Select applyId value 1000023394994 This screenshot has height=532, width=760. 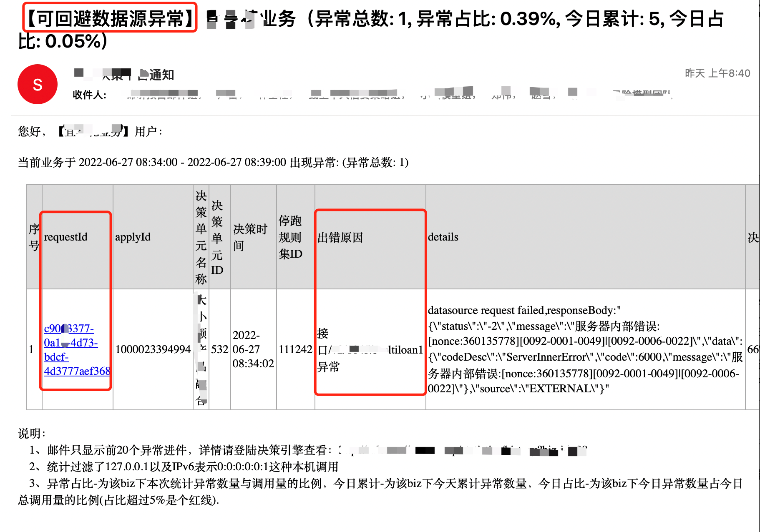[153, 349]
